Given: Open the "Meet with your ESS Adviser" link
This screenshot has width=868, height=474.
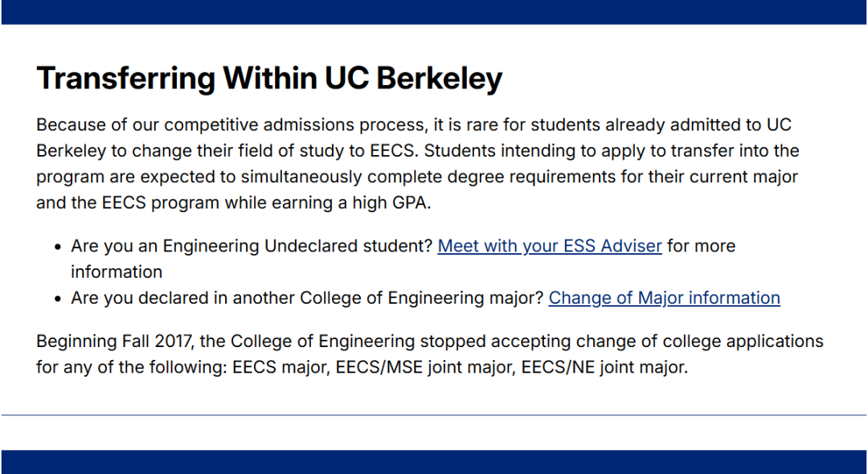Looking at the screenshot, I should [549, 246].
